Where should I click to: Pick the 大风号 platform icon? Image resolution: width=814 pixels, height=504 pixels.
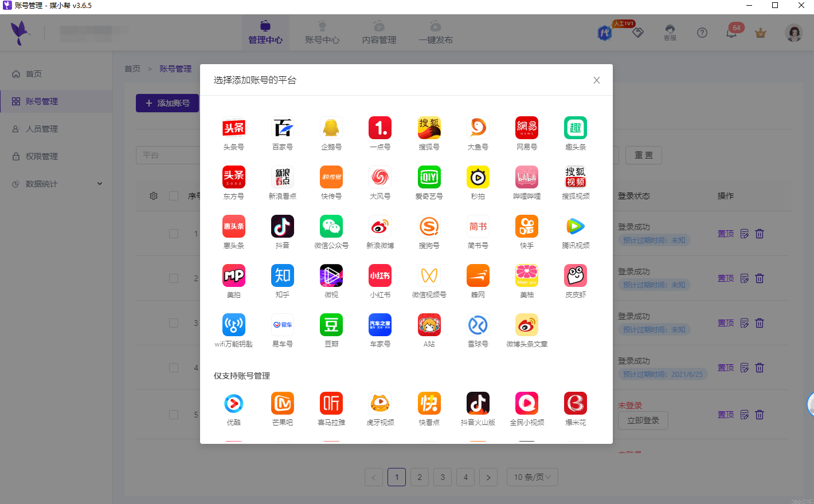[x=380, y=177]
